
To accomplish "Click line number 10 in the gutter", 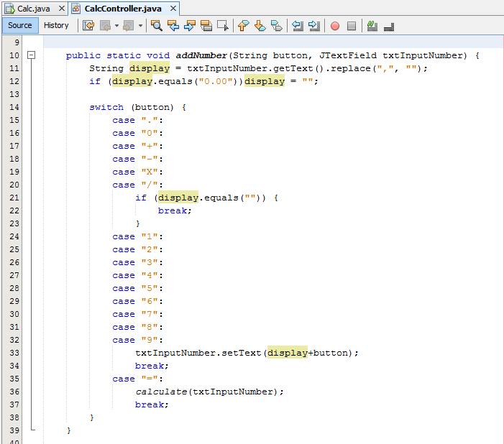I will click(x=14, y=55).
